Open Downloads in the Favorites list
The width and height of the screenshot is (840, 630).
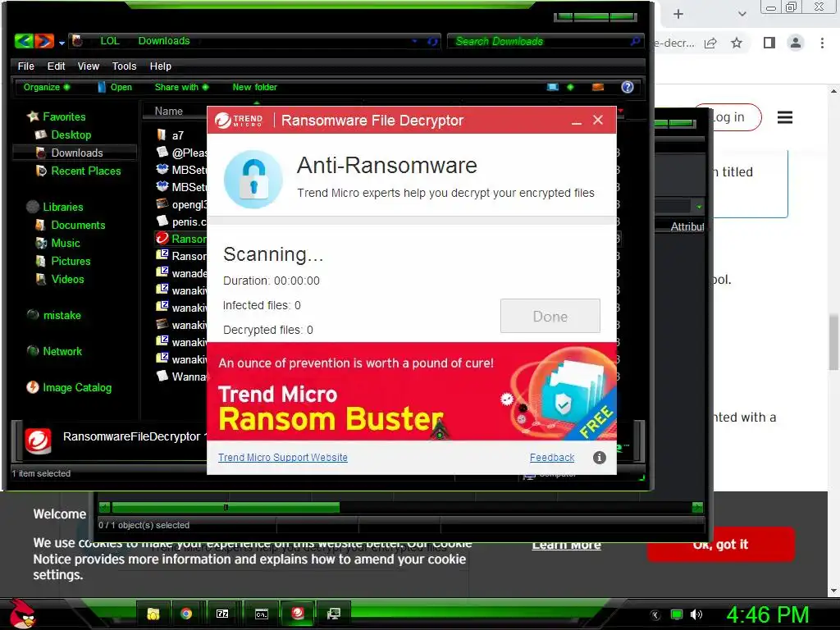76,153
